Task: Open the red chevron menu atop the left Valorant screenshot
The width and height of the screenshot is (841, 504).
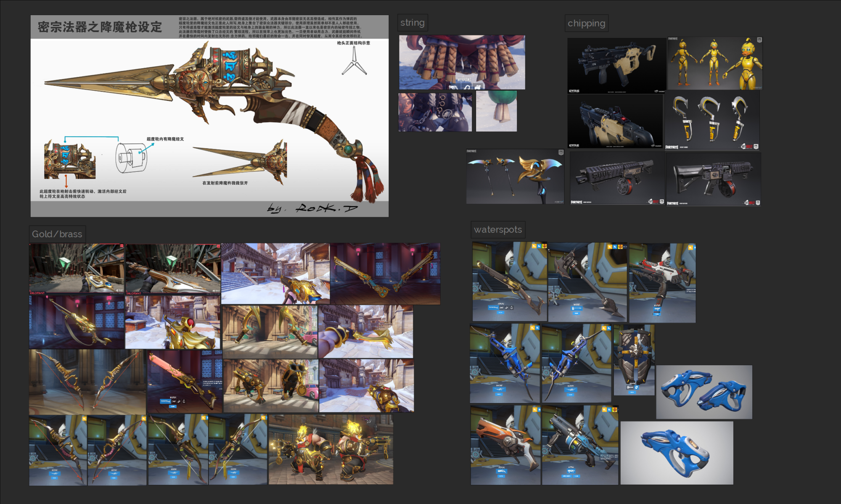Action: click(121, 245)
